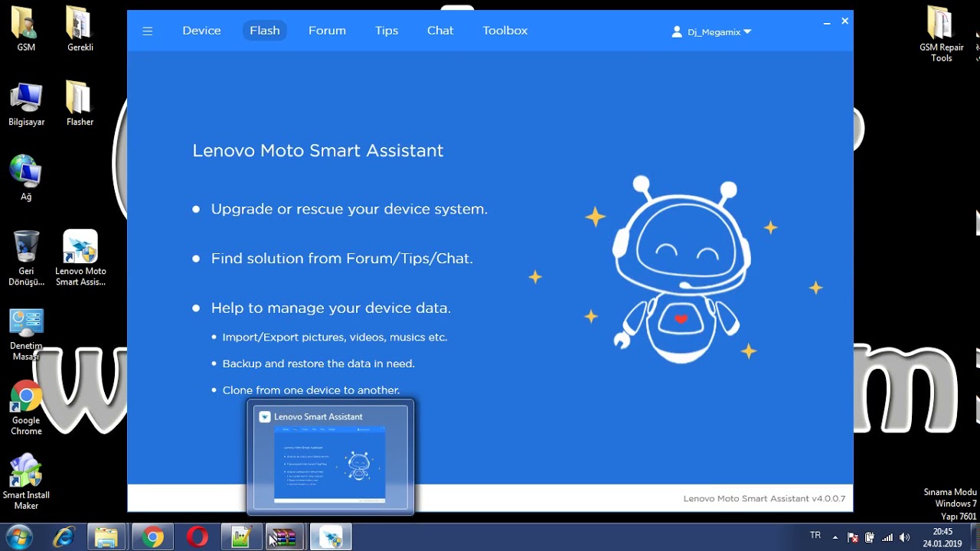Select the Flasher desktop folder
The height and width of the screenshot is (551, 980).
(80, 104)
